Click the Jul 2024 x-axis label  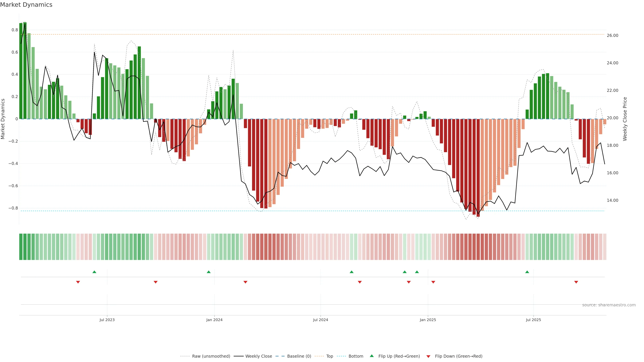320,320
